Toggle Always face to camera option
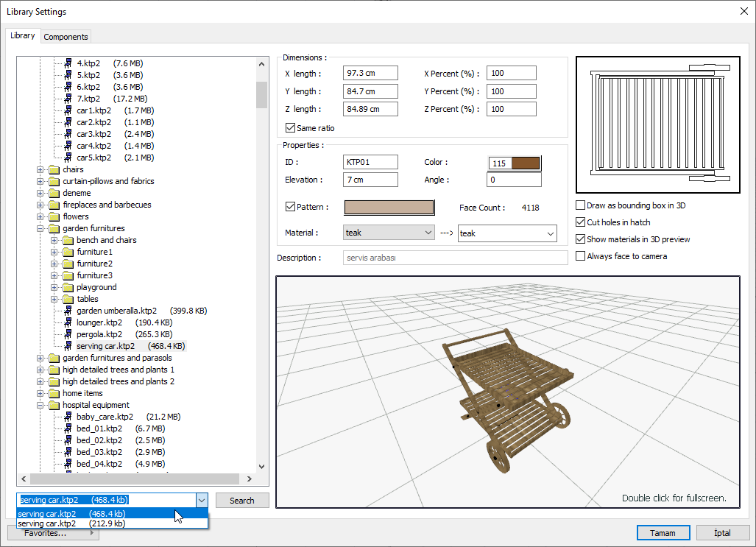Image resolution: width=756 pixels, height=547 pixels. click(581, 256)
